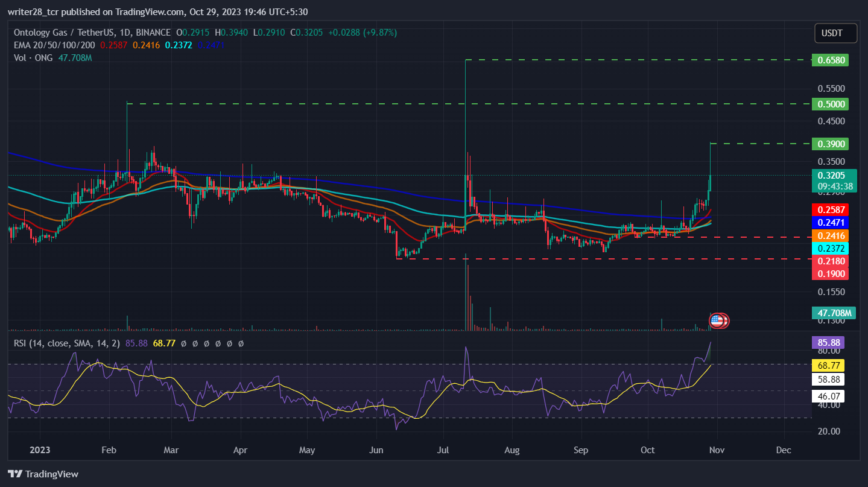Click the high price H0.3940 value
The width and height of the screenshot is (868, 487).
pyautogui.click(x=232, y=33)
